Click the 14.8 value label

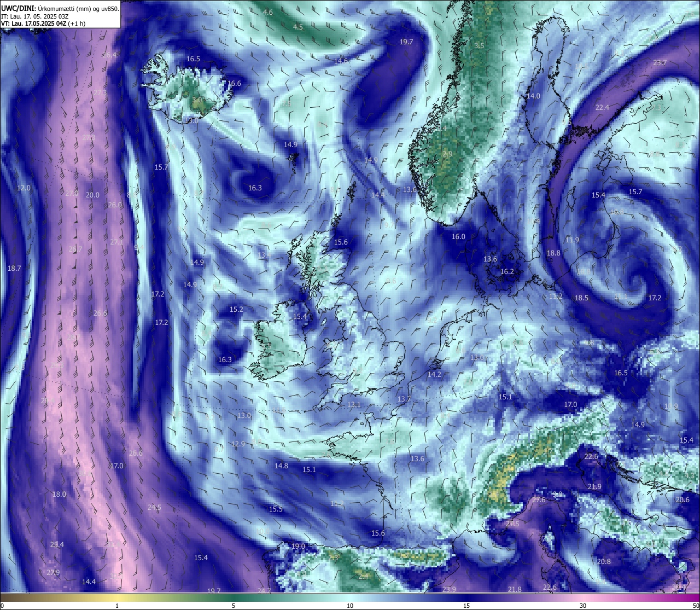pos(281,466)
